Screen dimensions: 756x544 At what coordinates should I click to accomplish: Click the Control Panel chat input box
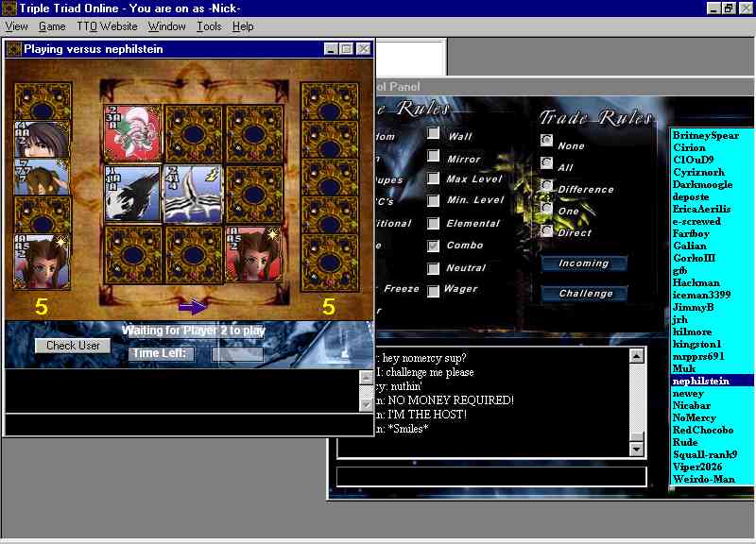(491, 476)
